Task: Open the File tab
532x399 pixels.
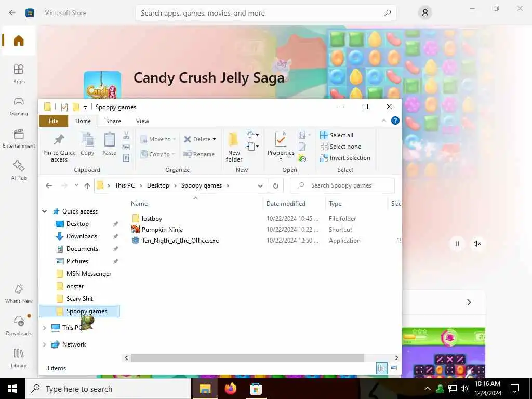Action: [54, 121]
